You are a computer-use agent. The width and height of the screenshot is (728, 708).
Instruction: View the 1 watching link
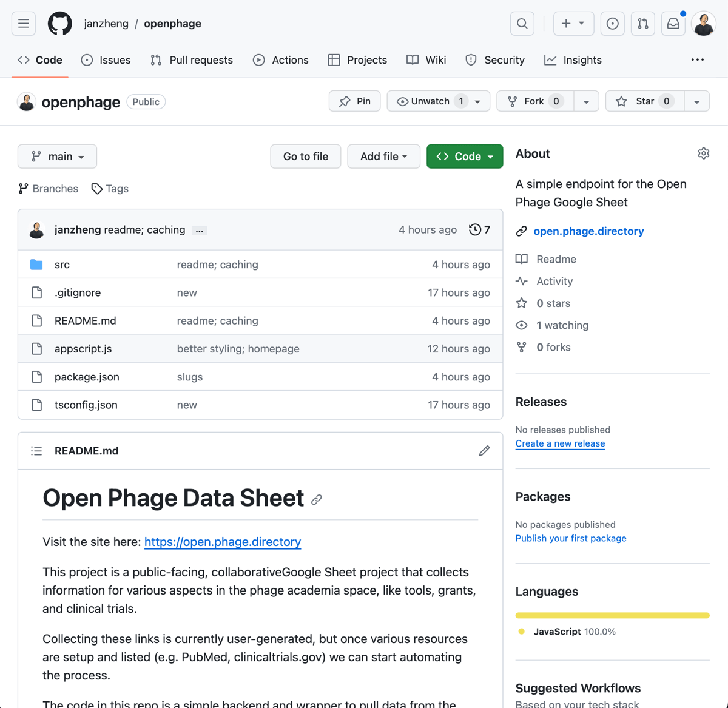tap(552, 325)
